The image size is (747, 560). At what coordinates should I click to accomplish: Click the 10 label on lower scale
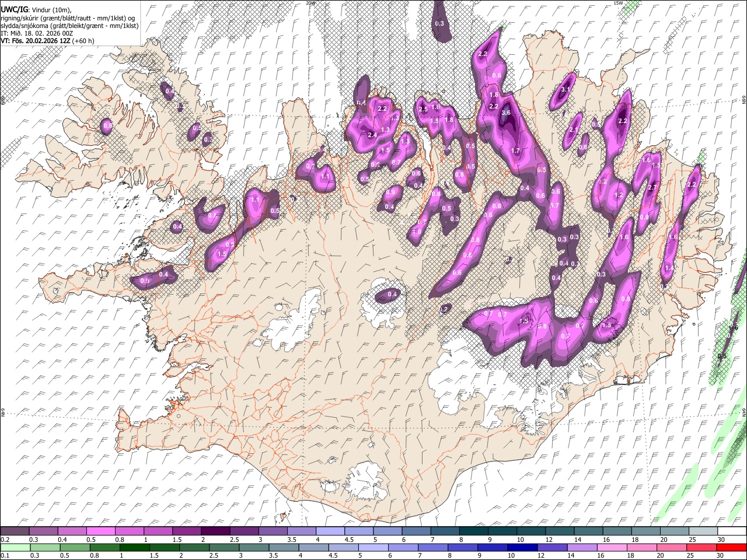click(x=511, y=556)
